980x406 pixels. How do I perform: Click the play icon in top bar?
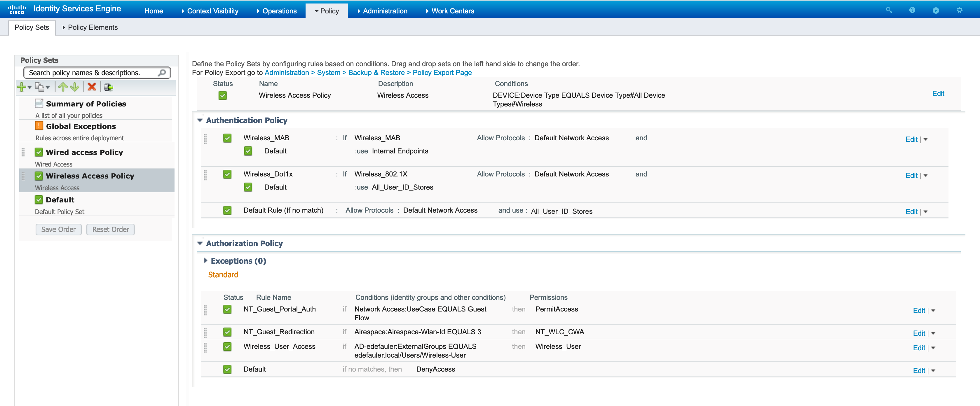tap(936, 10)
